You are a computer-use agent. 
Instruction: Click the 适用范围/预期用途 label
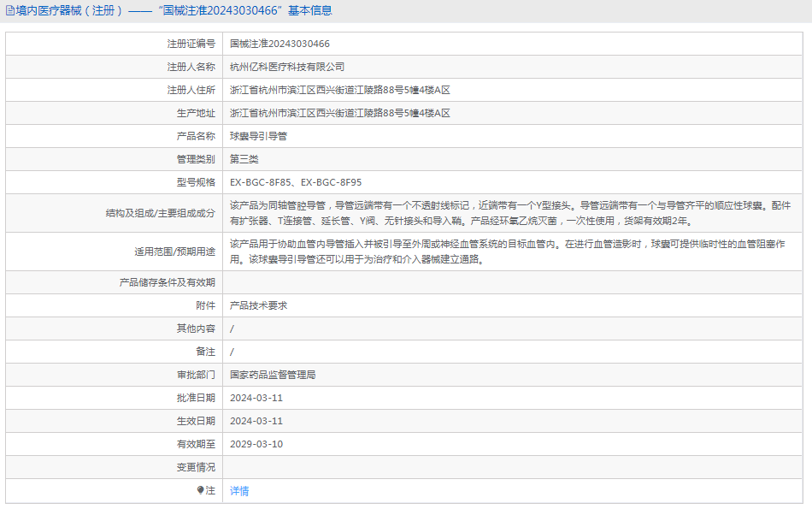(175, 252)
